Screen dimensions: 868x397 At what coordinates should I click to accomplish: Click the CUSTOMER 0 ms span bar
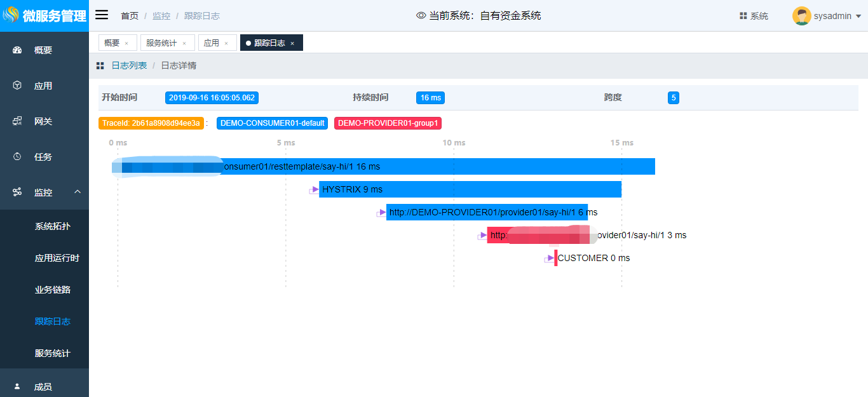[556, 258]
